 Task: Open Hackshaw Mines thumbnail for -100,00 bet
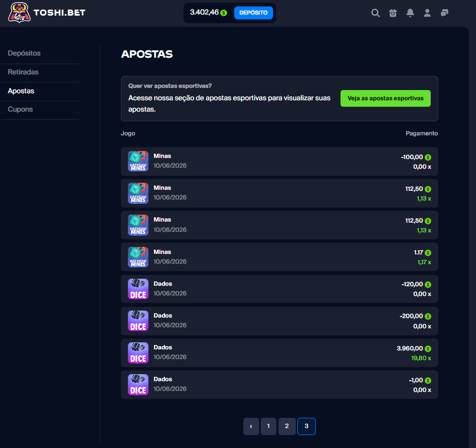(138, 161)
